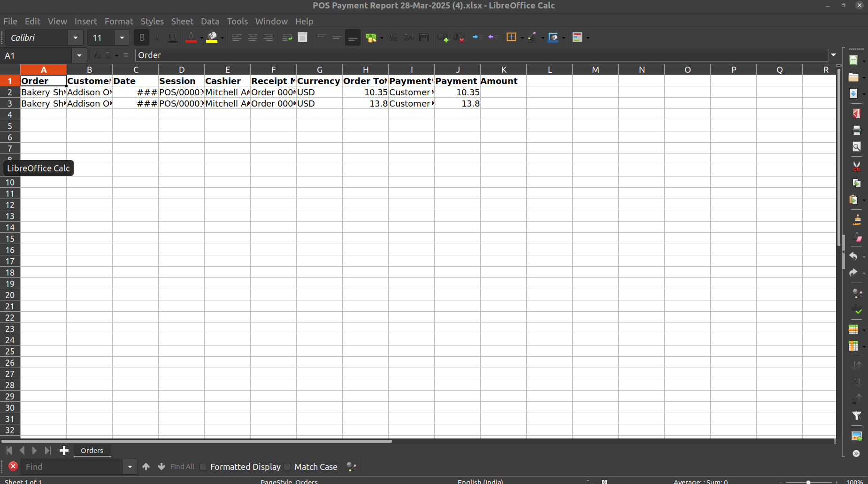Image resolution: width=868 pixels, height=484 pixels.
Task: Select the Orders sheet tab
Action: click(92, 451)
